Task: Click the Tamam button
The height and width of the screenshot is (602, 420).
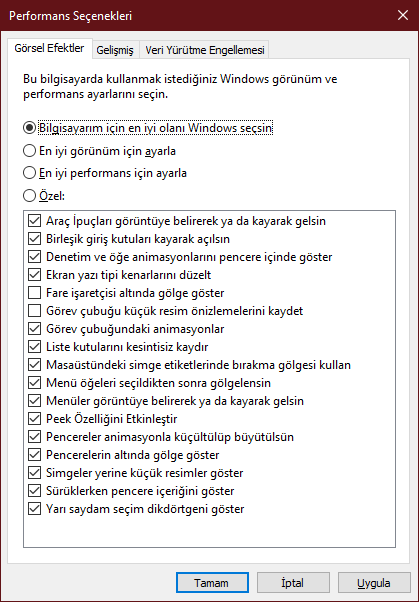Action: click(212, 583)
